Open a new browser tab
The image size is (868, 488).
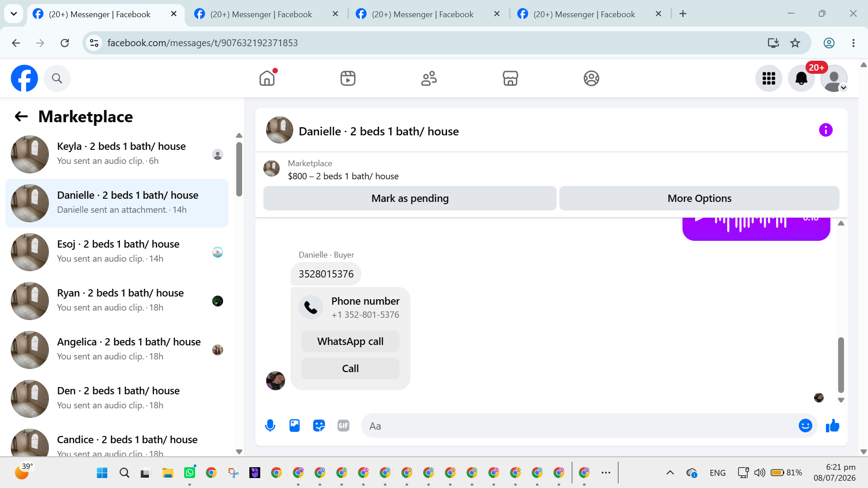pyautogui.click(x=683, y=14)
